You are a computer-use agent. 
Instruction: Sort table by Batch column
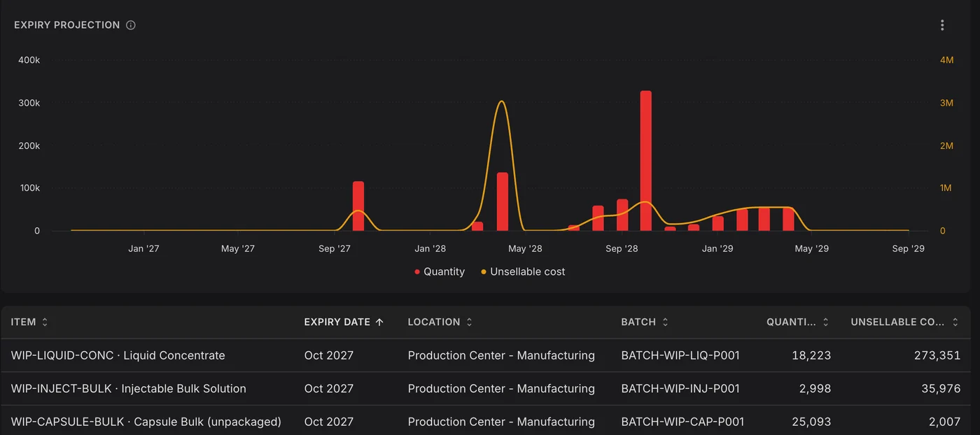(x=645, y=322)
